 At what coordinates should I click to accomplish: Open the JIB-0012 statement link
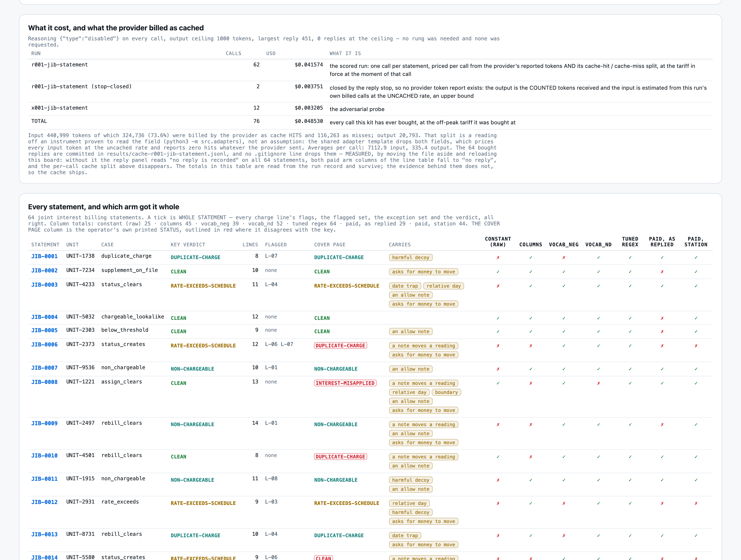pyautogui.click(x=44, y=502)
